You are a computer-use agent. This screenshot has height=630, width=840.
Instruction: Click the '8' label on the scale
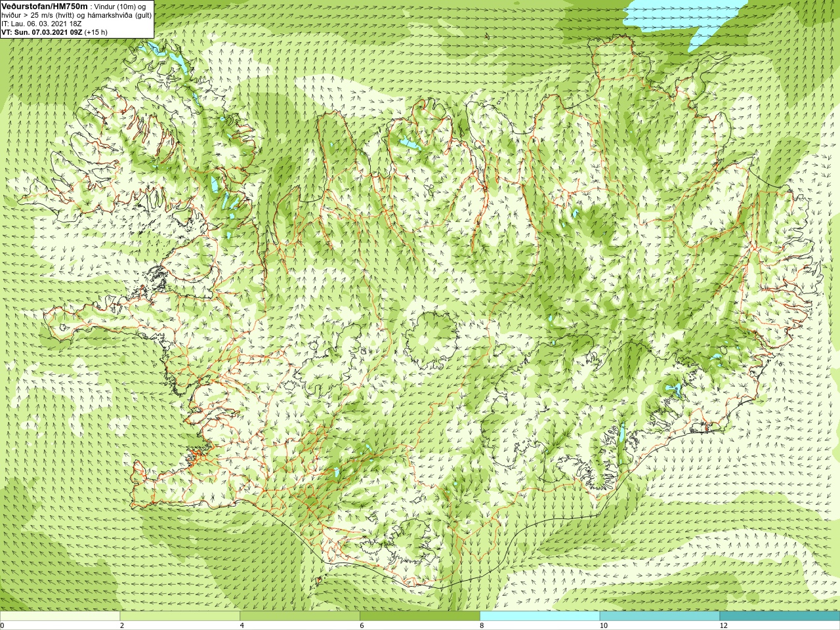click(x=482, y=625)
